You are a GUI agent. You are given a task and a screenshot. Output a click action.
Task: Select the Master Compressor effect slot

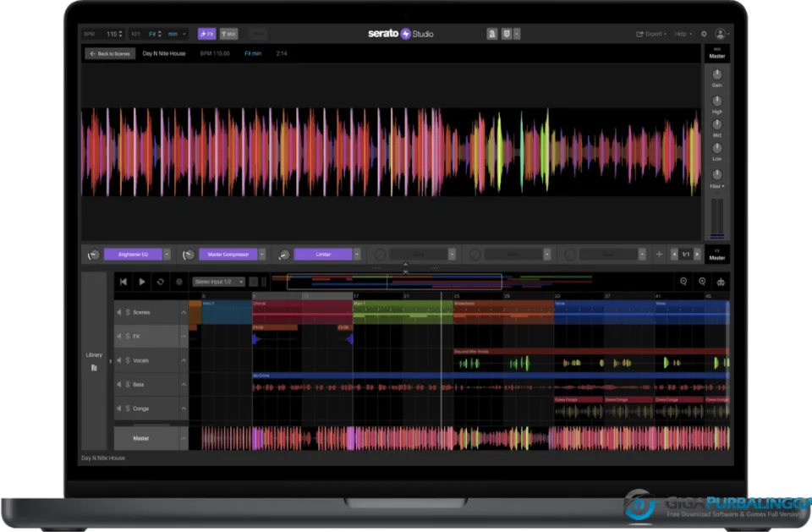tap(228, 255)
